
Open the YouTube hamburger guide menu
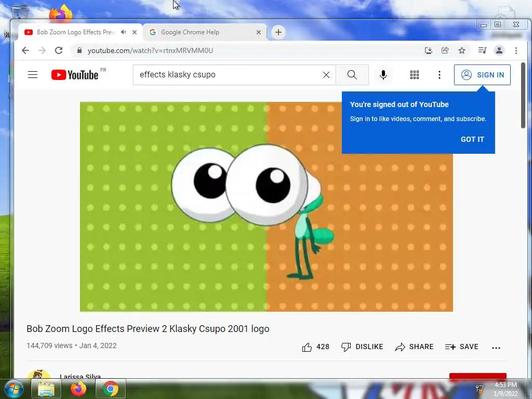33,75
